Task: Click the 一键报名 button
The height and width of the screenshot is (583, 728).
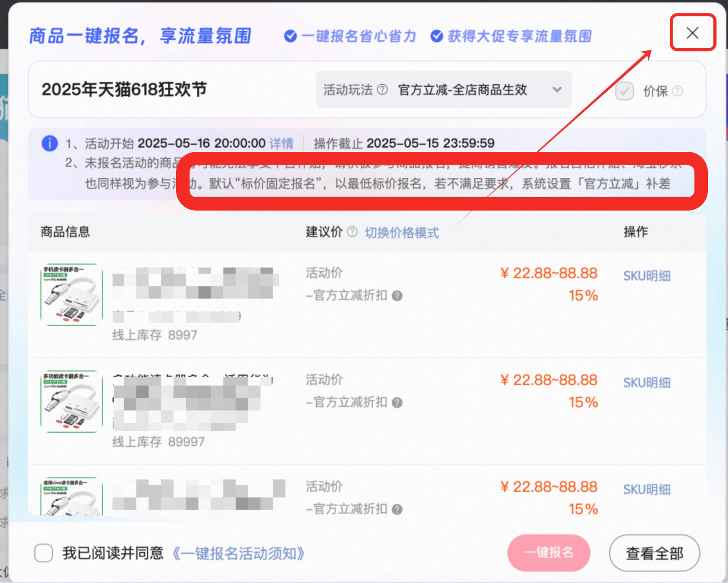Action: [x=549, y=553]
